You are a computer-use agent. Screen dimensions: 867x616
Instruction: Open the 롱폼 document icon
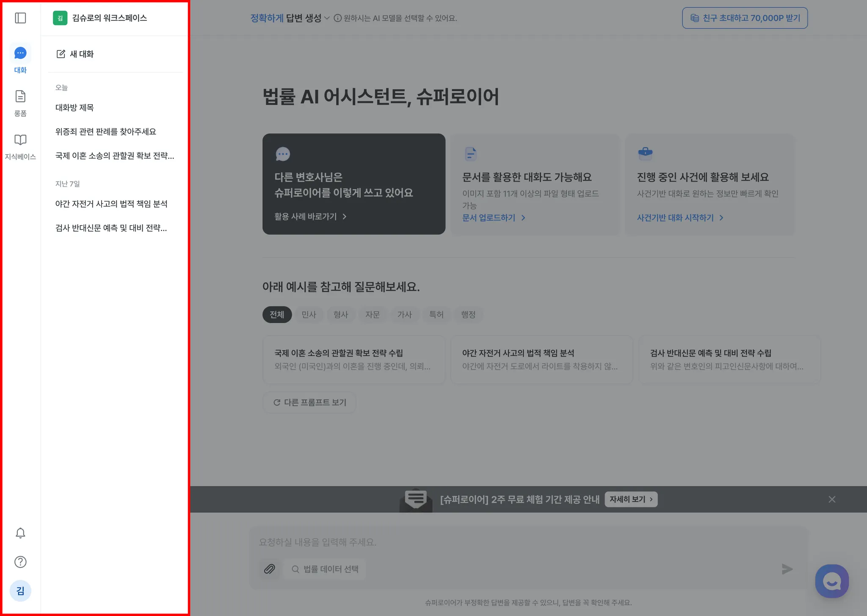point(20,96)
